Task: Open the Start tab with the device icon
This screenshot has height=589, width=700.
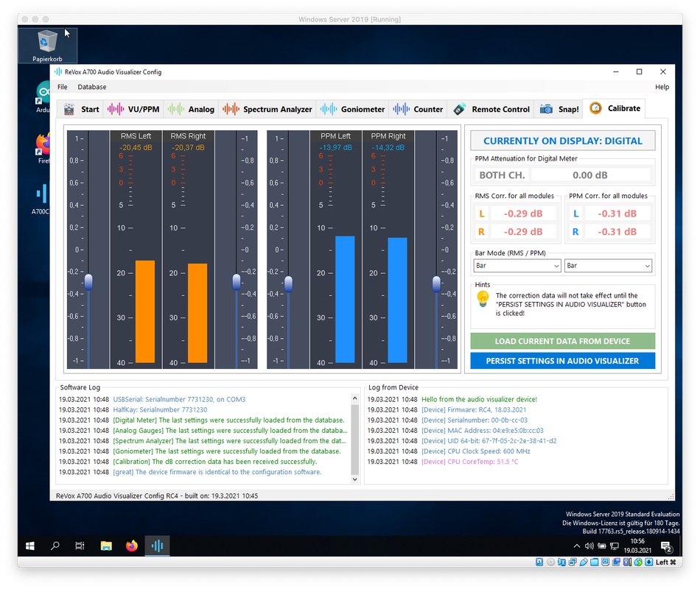Action: coord(80,109)
